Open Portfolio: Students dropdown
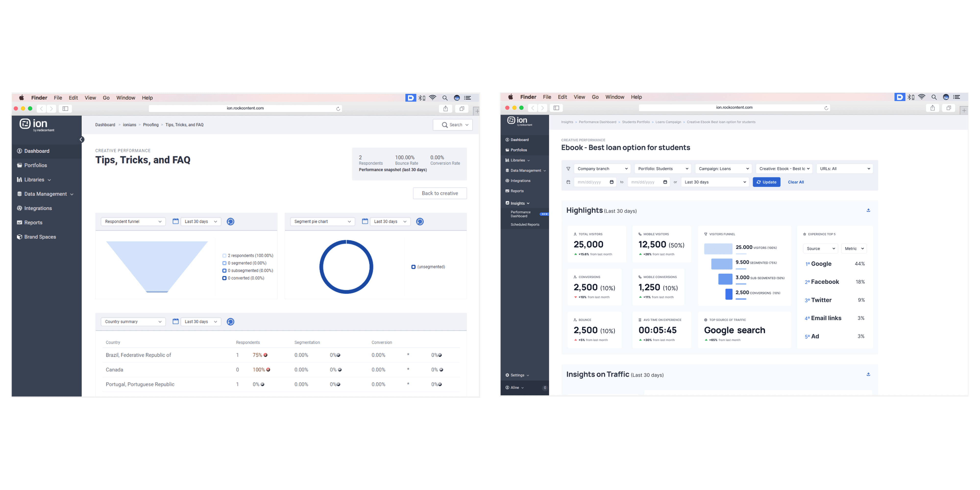Screen dimensions: 980x490 click(x=663, y=169)
